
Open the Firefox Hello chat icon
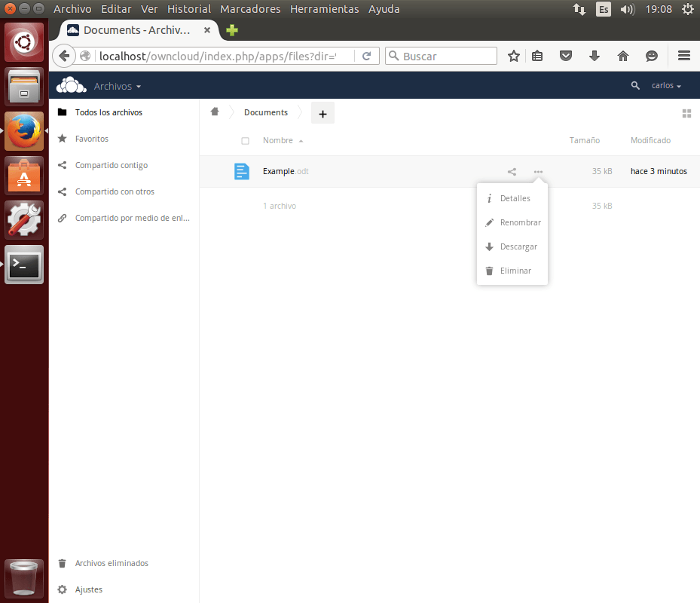click(652, 56)
